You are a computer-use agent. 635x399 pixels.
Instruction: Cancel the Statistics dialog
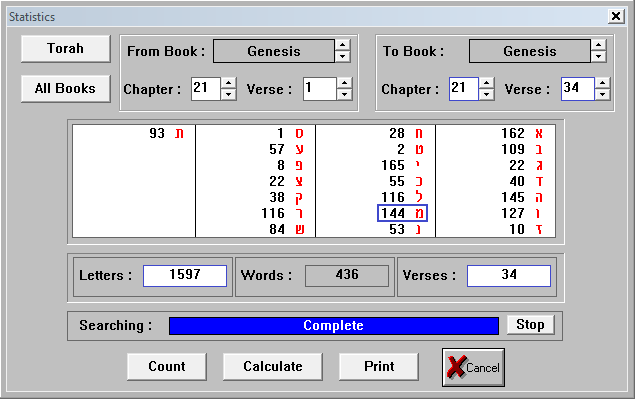pos(473,367)
